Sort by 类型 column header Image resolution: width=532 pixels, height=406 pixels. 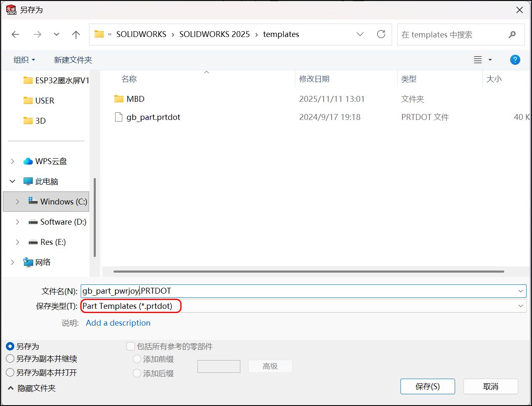coord(409,79)
